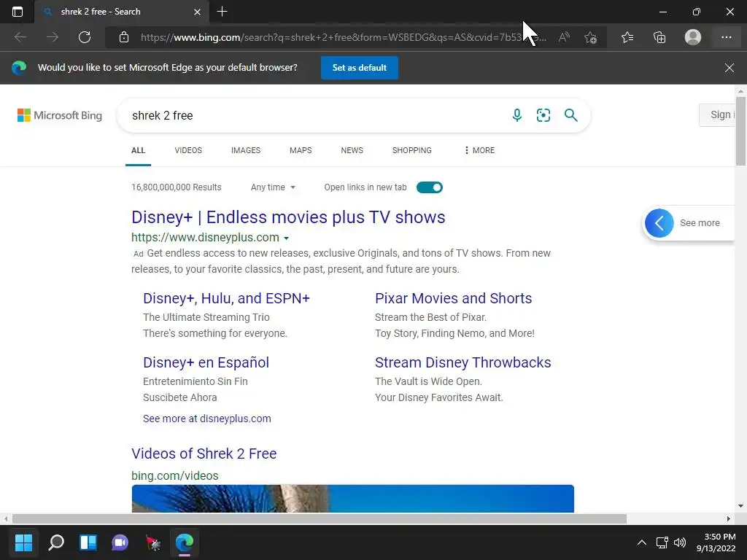View site information lock icon
Viewport: 747px width, 560px height.
[x=124, y=37]
